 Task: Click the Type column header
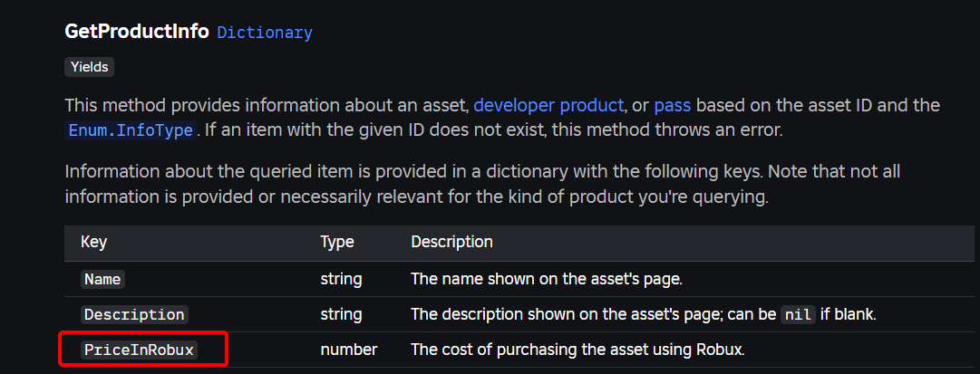[337, 242]
